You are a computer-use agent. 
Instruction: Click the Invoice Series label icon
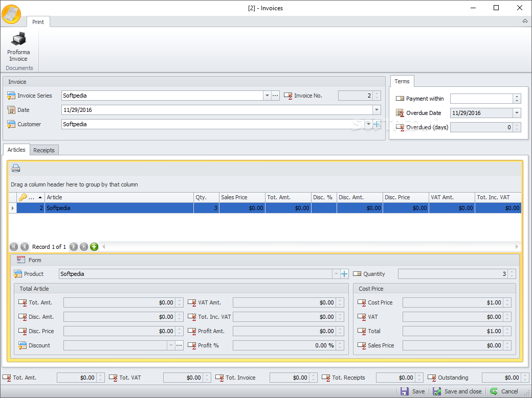[x=11, y=96]
